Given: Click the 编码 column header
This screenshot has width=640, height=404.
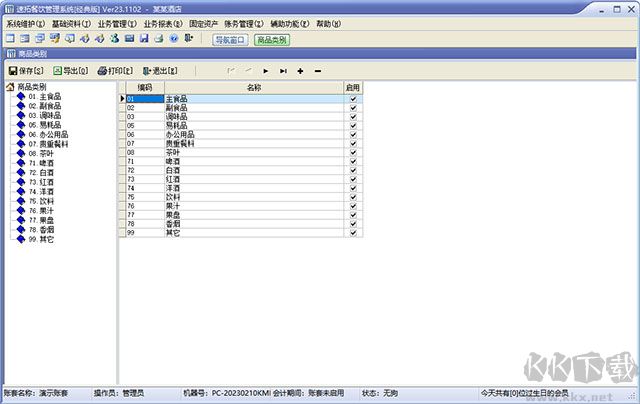Looking at the screenshot, I should (x=145, y=87).
